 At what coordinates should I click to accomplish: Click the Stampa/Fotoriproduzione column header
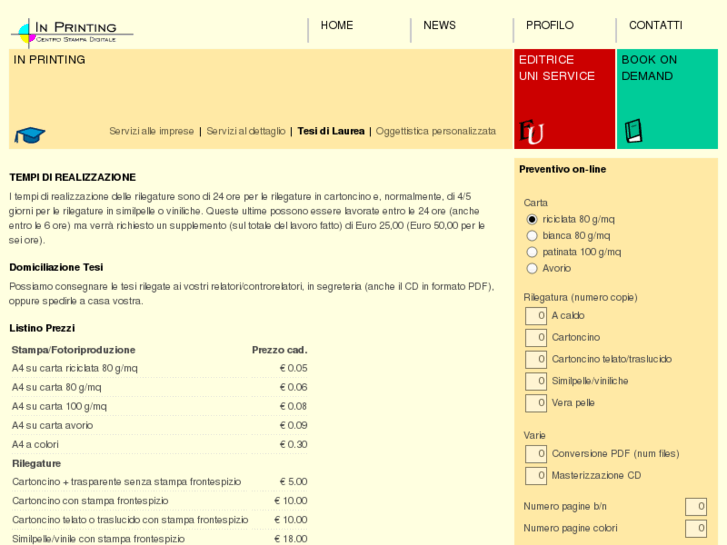(73, 350)
